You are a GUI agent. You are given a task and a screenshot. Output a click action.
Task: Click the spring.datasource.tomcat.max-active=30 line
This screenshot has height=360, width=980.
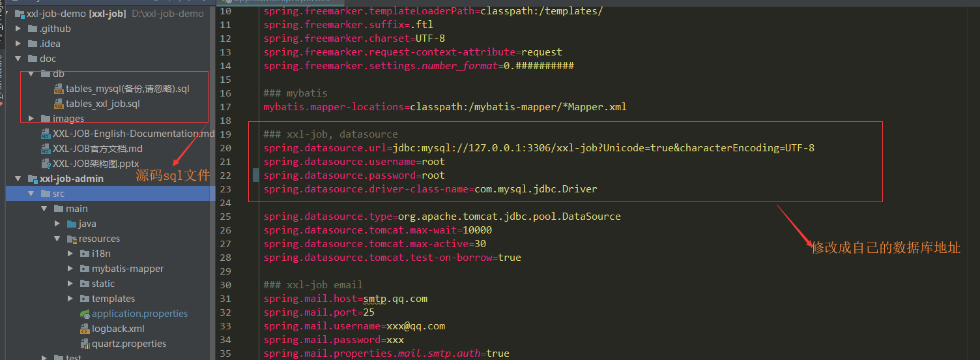375,244
